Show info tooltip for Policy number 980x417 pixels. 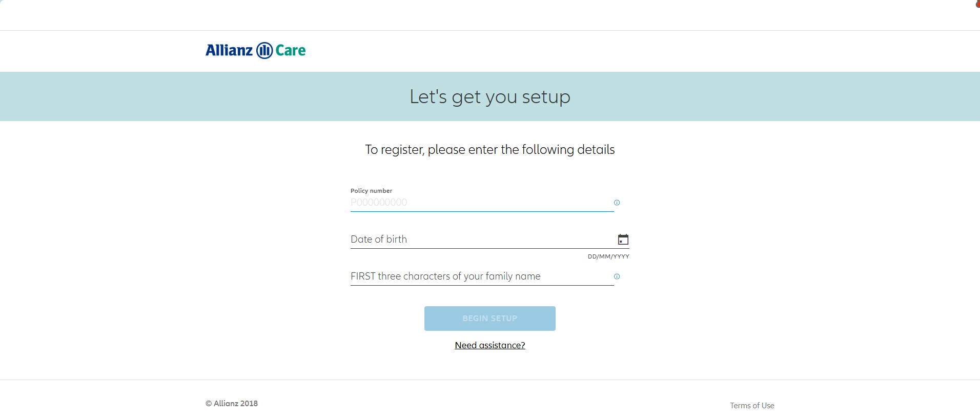[617, 203]
